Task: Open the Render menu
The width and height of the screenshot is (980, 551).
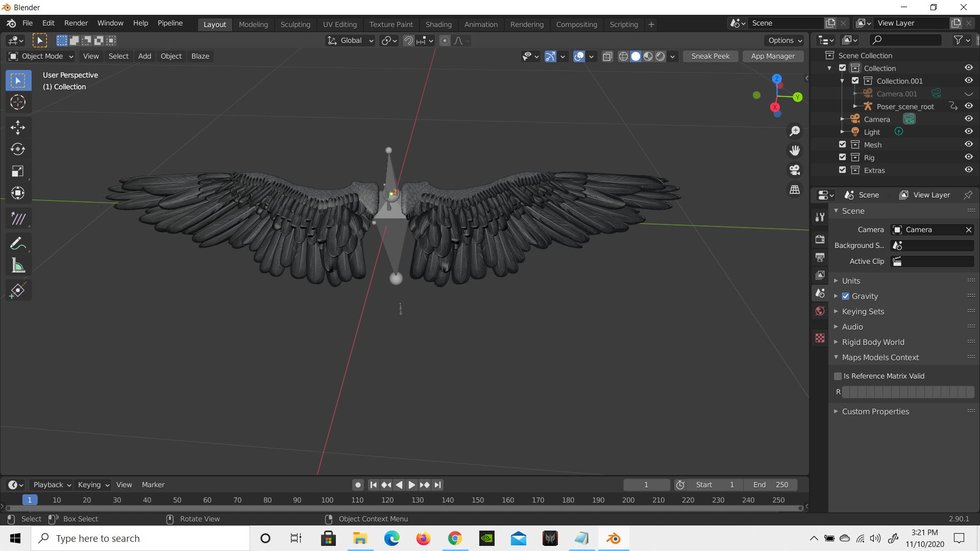Action: click(76, 23)
